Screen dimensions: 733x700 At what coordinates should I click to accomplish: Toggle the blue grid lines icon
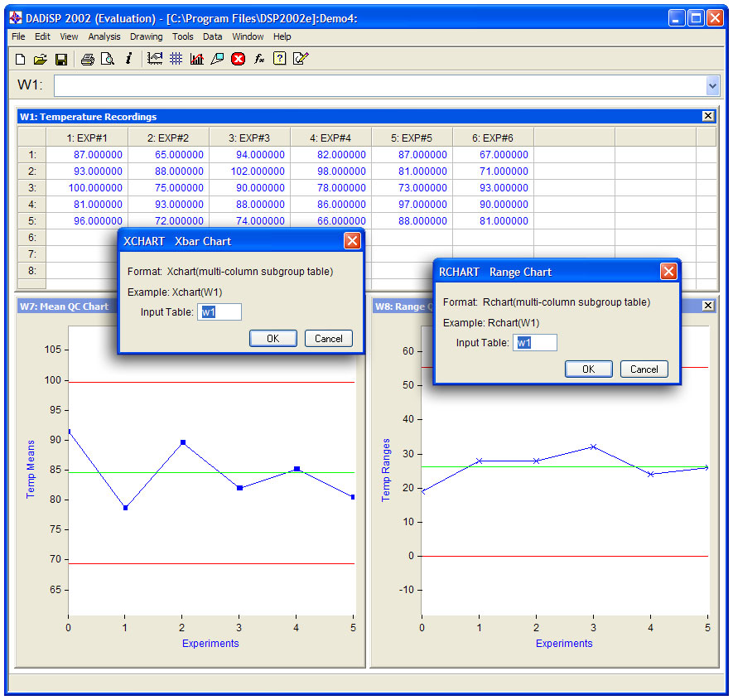(176, 59)
